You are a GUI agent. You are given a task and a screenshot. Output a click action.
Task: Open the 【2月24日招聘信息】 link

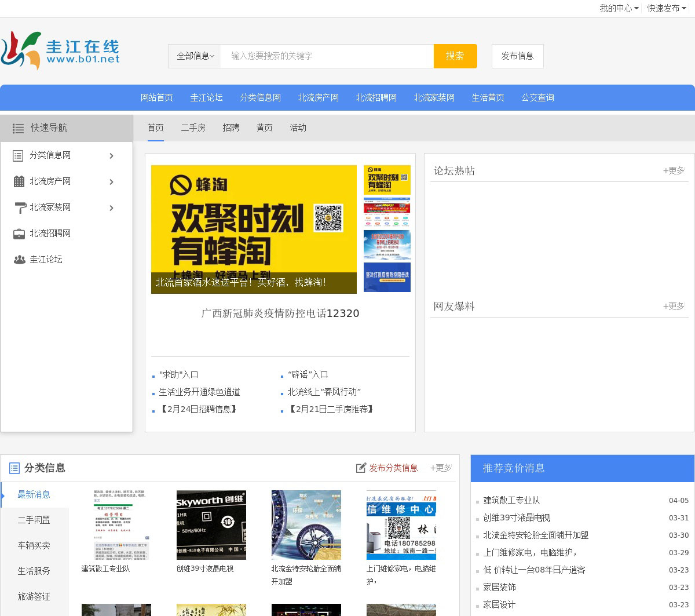(199, 409)
